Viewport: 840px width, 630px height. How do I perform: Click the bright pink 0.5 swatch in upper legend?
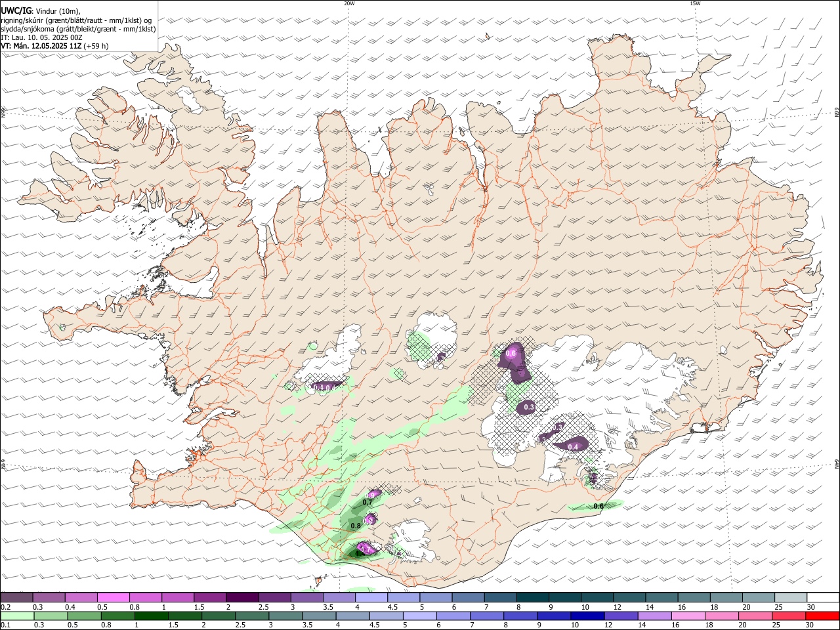pos(113,597)
